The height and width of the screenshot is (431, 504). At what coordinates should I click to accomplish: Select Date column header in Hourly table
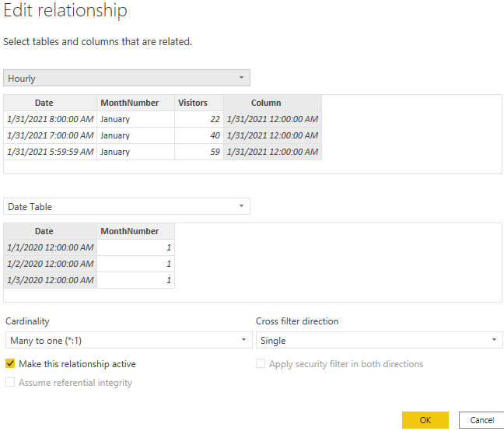[50, 103]
